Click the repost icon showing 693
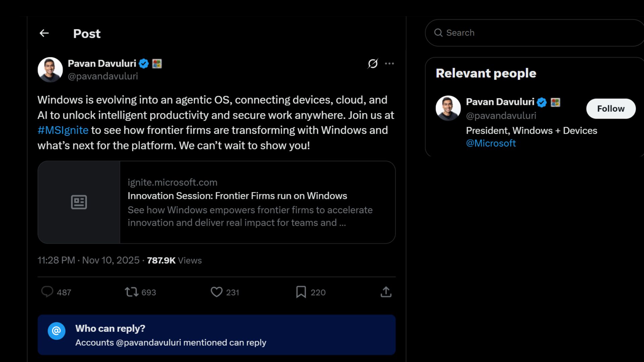 pyautogui.click(x=131, y=292)
